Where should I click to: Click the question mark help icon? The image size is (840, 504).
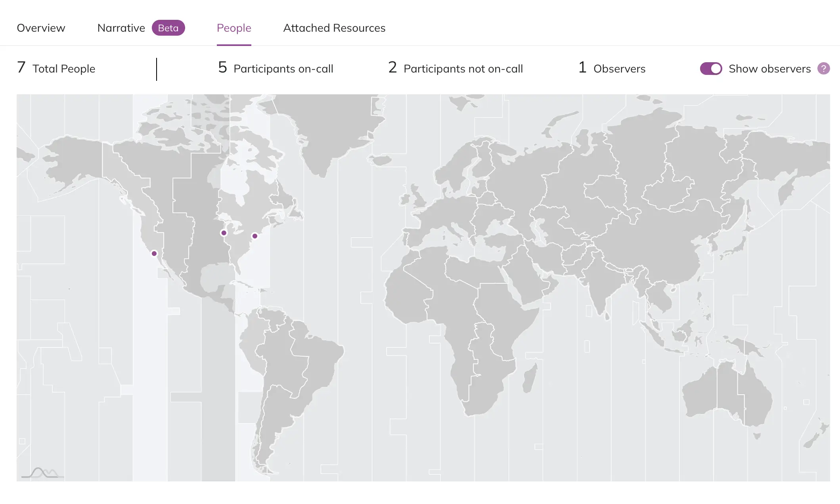pos(823,69)
